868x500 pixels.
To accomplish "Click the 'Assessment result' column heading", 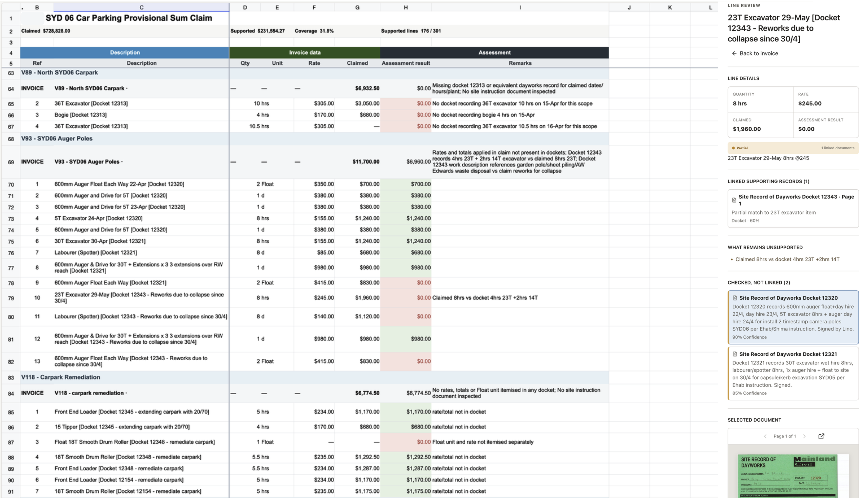I will click(x=405, y=63).
